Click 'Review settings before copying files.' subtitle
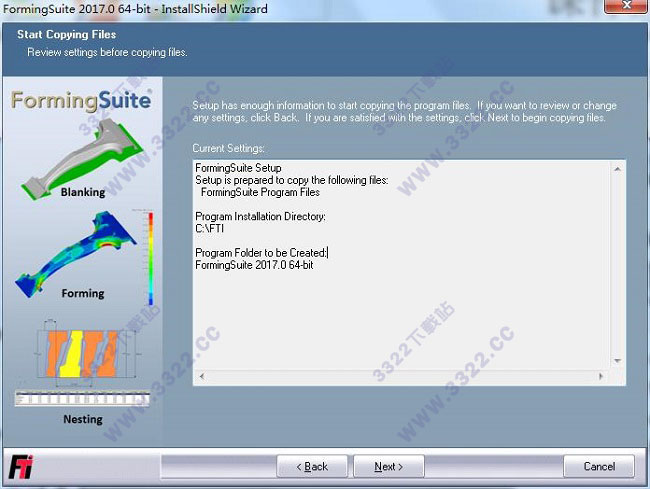This screenshot has height=489, width=650. tap(107, 53)
